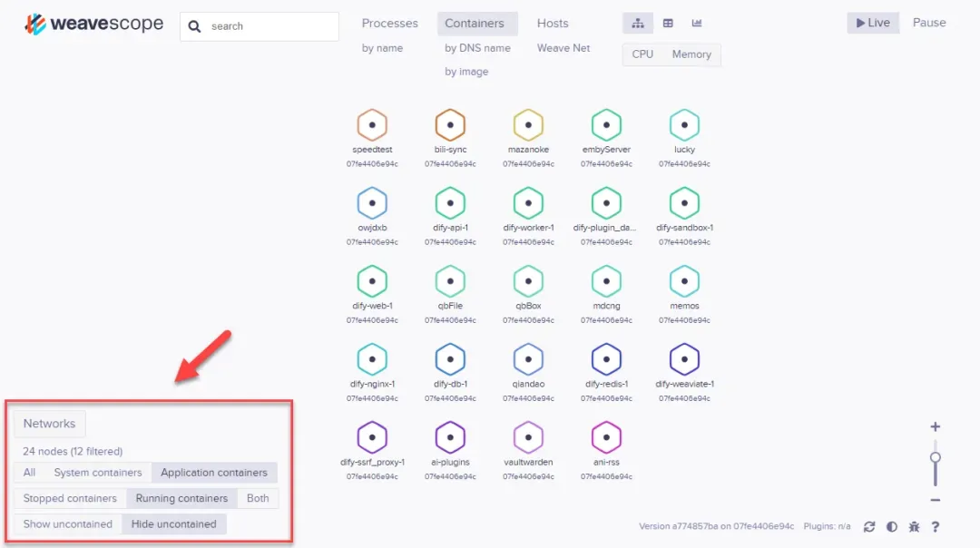Screen dimensions: 980x548
Task: Click the mazanoke container node
Action: (528, 125)
